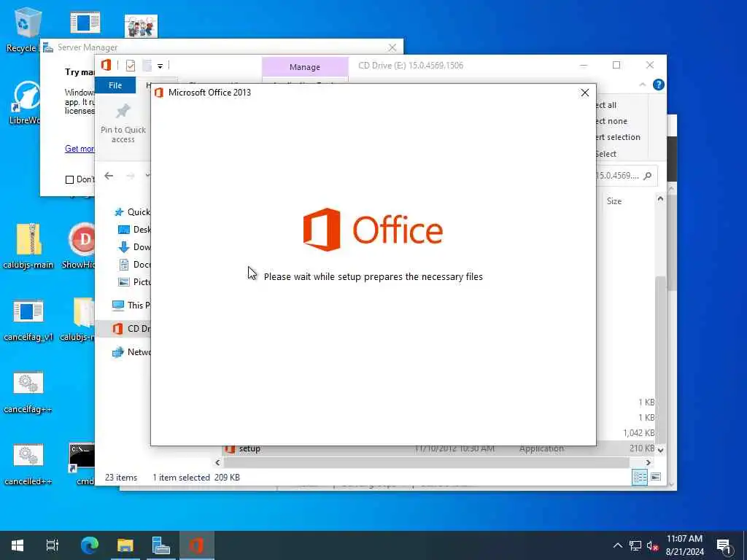Click the 23 items status bar text
The width and height of the screenshot is (747, 560).
[x=121, y=478]
